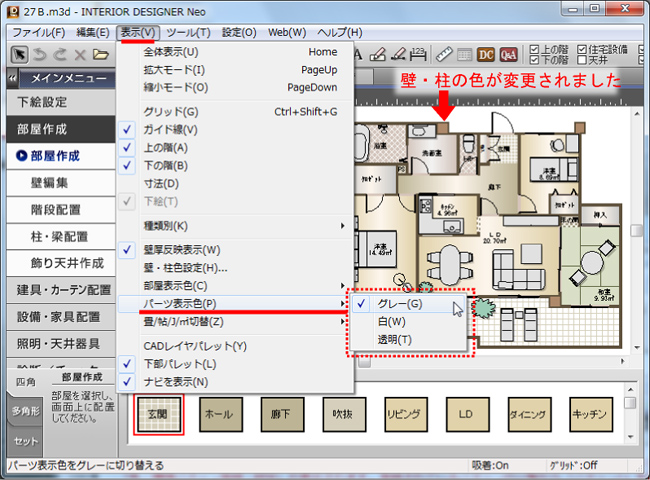Select the arrow pointer tool in toolbar
Image resolution: width=650 pixels, height=480 pixels.
18,54
